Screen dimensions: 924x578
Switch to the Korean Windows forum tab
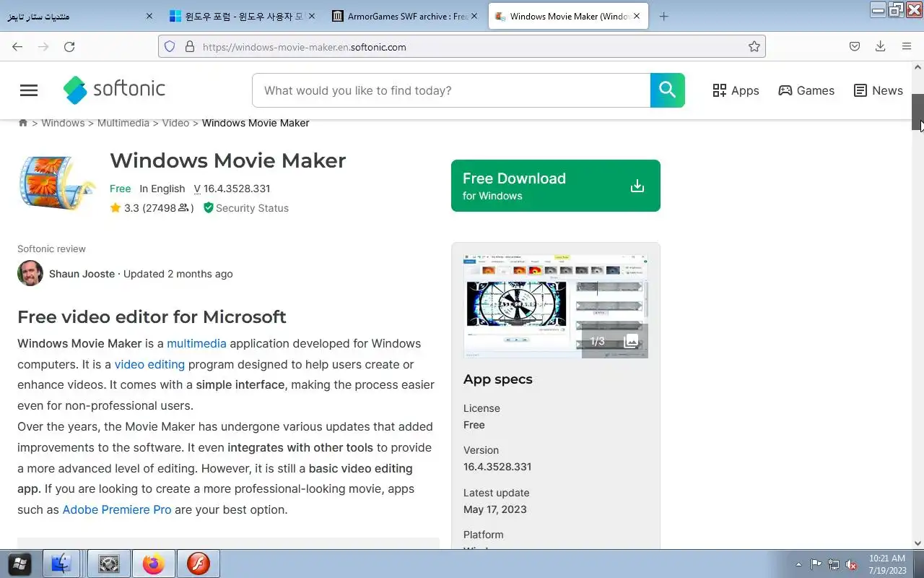point(242,16)
